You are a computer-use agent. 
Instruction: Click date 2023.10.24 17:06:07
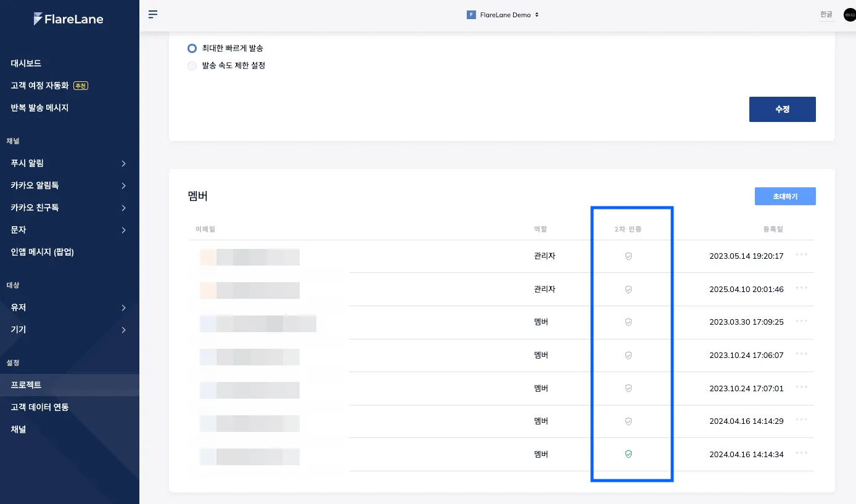point(746,356)
